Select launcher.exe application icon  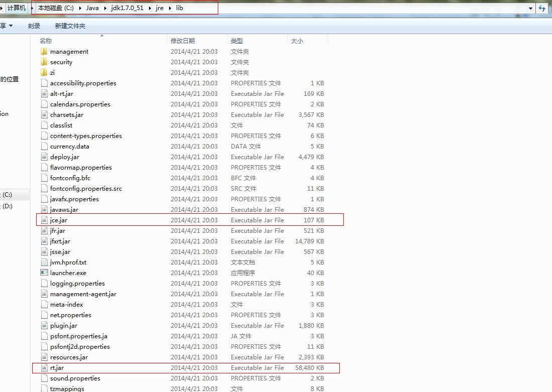pyautogui.click(x=44, y=273)
